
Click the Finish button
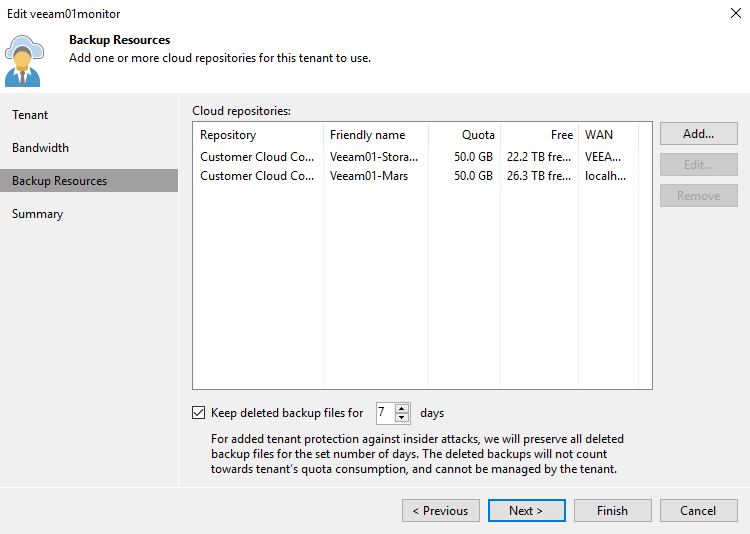coord(612,511)
